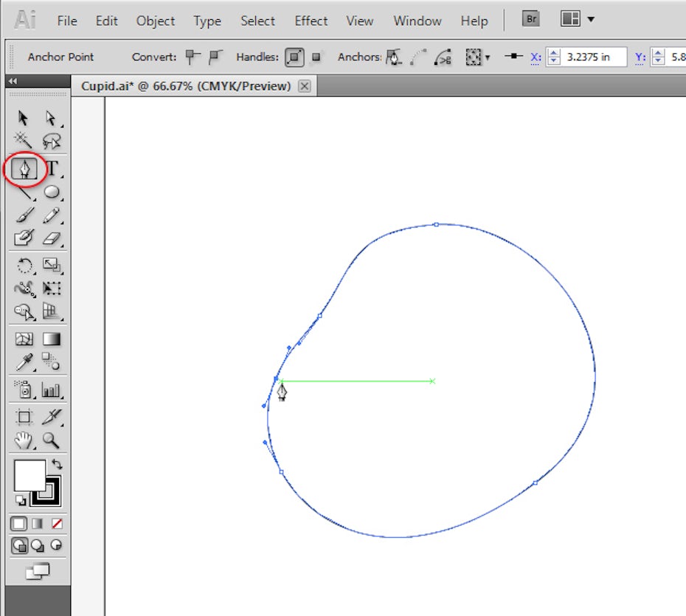
Task: Close the Cupid.ai document tab
Action: point(305,86)
